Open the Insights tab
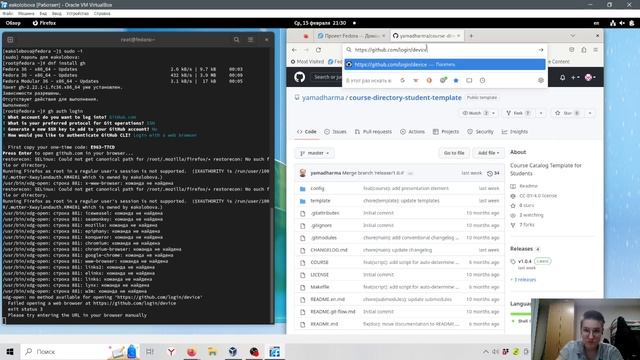The height and width of the screenshot is (360, 640). (x=515, y=132)
